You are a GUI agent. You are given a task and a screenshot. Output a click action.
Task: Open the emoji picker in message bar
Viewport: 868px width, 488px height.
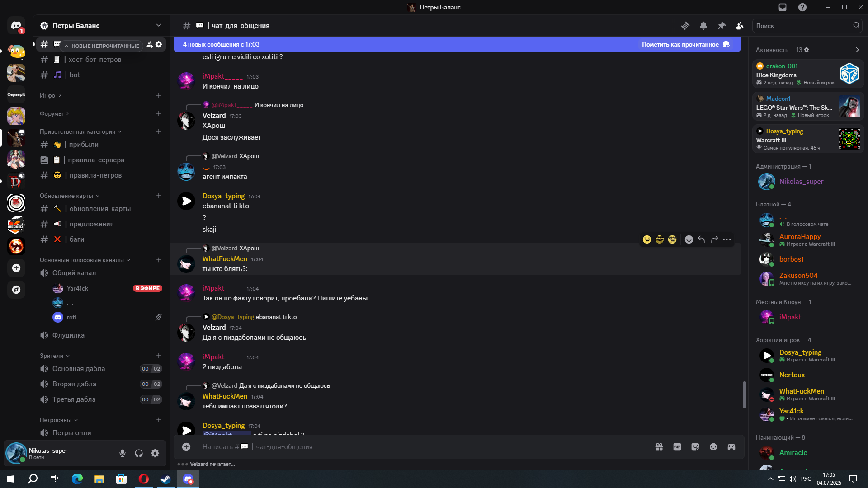[713, 447]
